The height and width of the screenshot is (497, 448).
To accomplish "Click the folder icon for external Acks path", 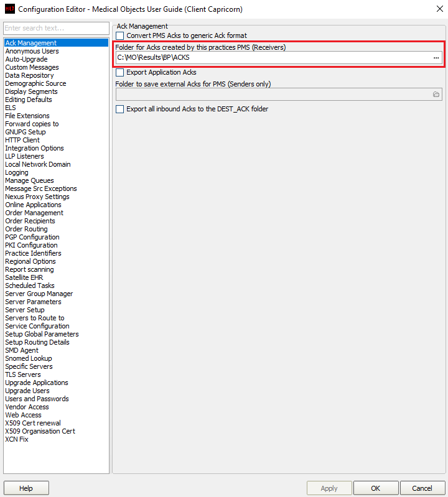I will click(x=436, y=95).
